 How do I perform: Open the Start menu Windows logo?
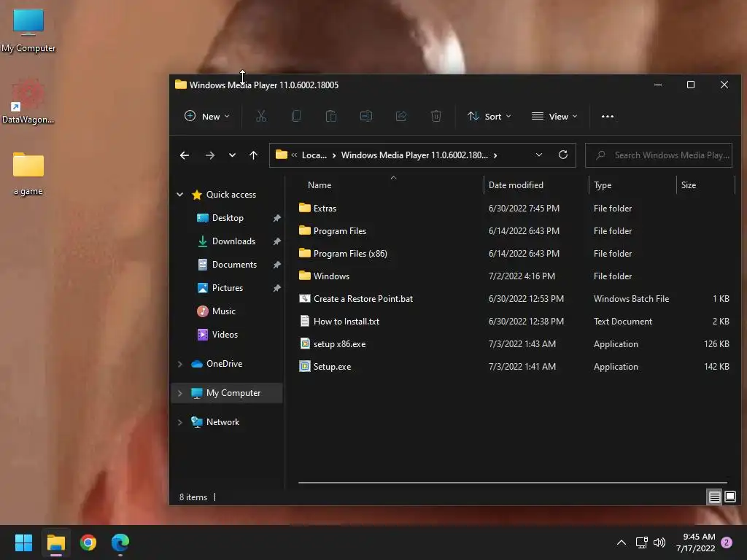tap(23, 542)
